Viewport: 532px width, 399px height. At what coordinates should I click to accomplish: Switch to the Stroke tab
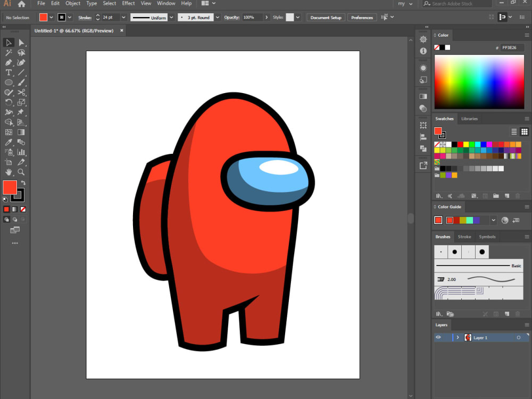[x=464, y=237]
